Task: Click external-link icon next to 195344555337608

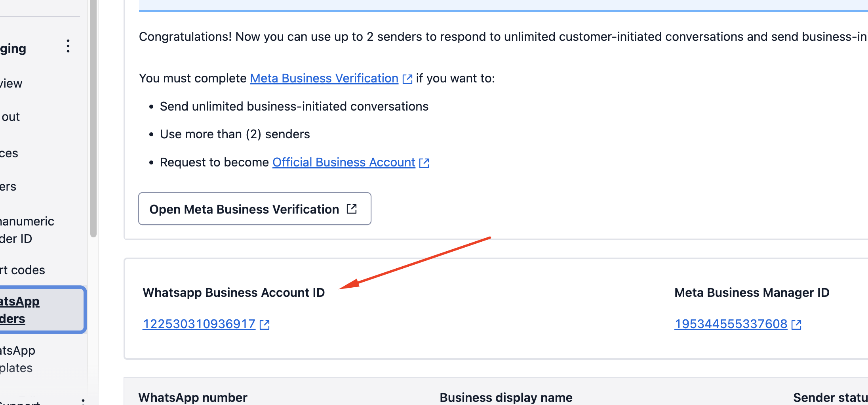Action: coord(796,325)
